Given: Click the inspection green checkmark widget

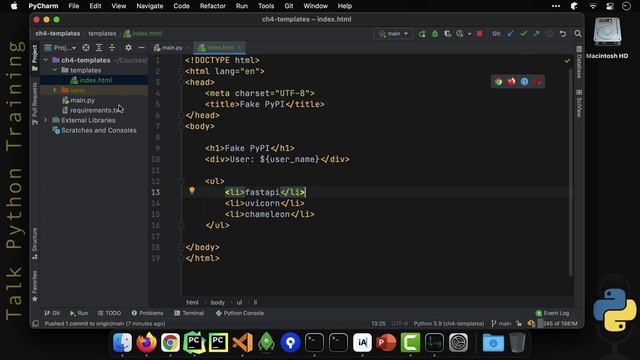Looking at the screenshot, I should click(x=567, y=60).
